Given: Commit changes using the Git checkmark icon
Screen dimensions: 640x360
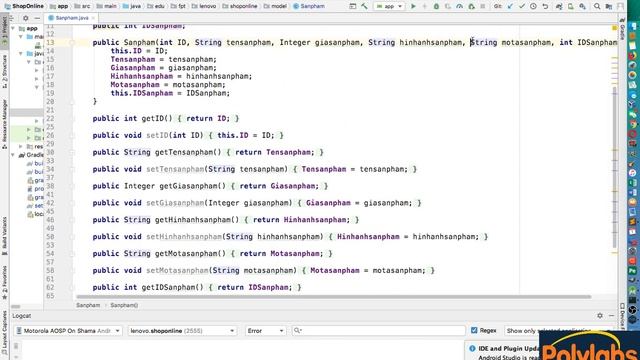Looking at the screenshot, I should (522, 6).
